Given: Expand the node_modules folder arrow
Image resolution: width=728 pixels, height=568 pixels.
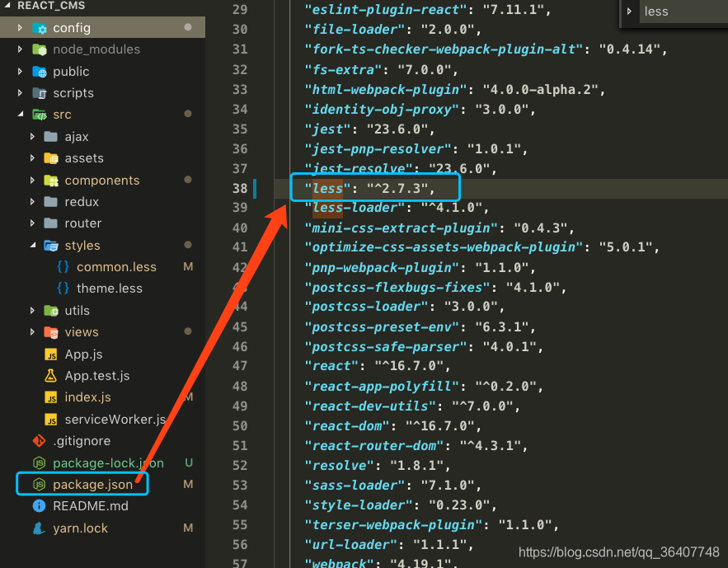Looking at the screenshot, I should click(x=20, y=49).
